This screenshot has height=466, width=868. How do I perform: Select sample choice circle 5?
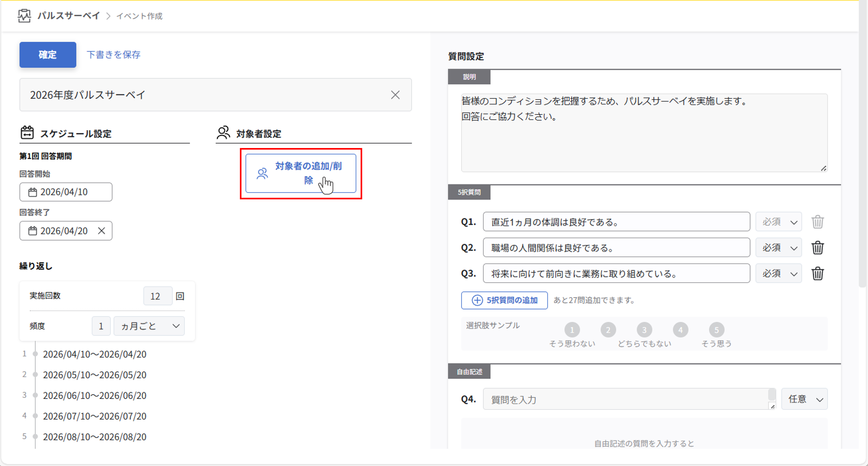coord(716,330)
